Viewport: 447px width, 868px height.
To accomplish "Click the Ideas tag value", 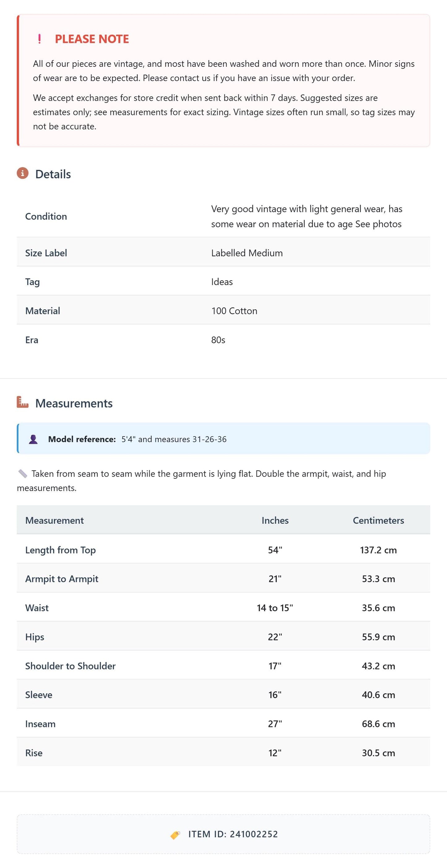I will [x=222, y=282].
